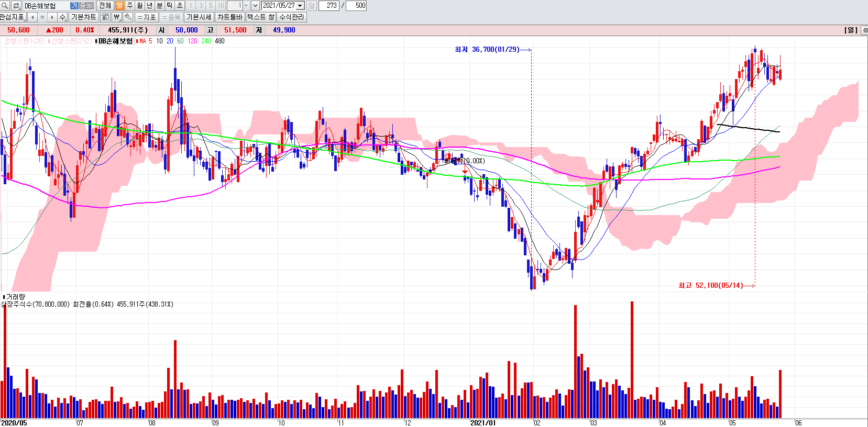
Task: Toggle the 거 badge next to stock name
Action: [x=74, y=6]
